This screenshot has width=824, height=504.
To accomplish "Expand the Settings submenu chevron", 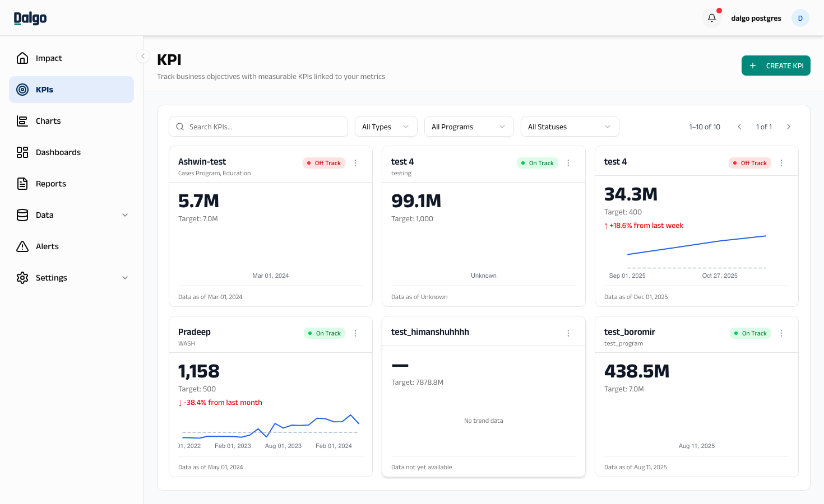I will coord(125,278).
